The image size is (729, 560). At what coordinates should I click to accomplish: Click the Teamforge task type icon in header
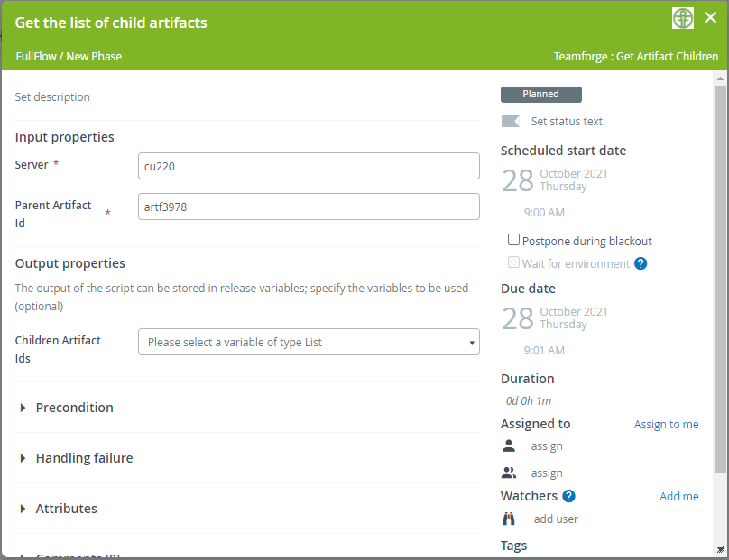tap(683, 18)
